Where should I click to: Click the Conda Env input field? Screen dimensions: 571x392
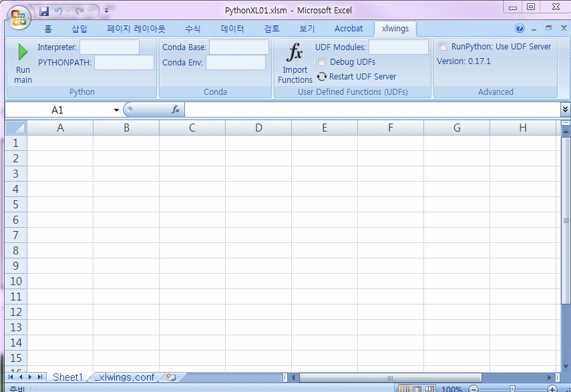[x=236, y=62]
